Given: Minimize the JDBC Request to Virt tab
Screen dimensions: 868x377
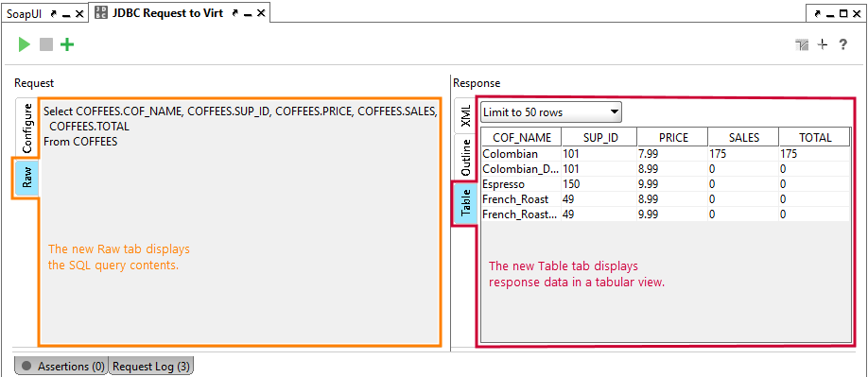Looking at the screenshot, I should pos(249,14).
